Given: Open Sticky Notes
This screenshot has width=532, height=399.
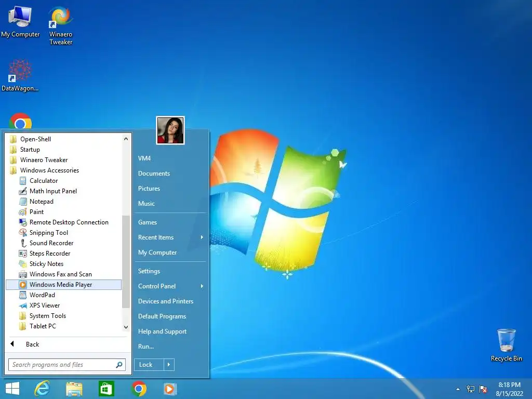Looking at the screenshot, I should pos(63,263).
